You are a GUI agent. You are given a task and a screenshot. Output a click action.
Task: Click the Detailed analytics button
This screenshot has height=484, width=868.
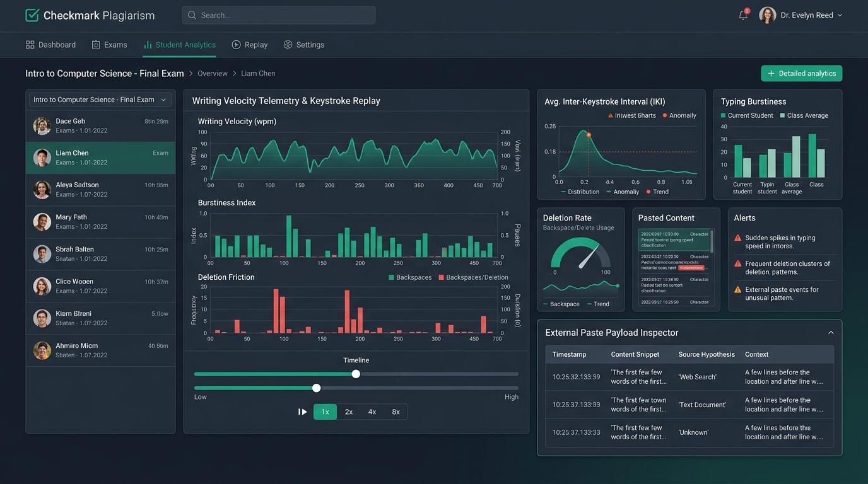[x=802, y=74]
